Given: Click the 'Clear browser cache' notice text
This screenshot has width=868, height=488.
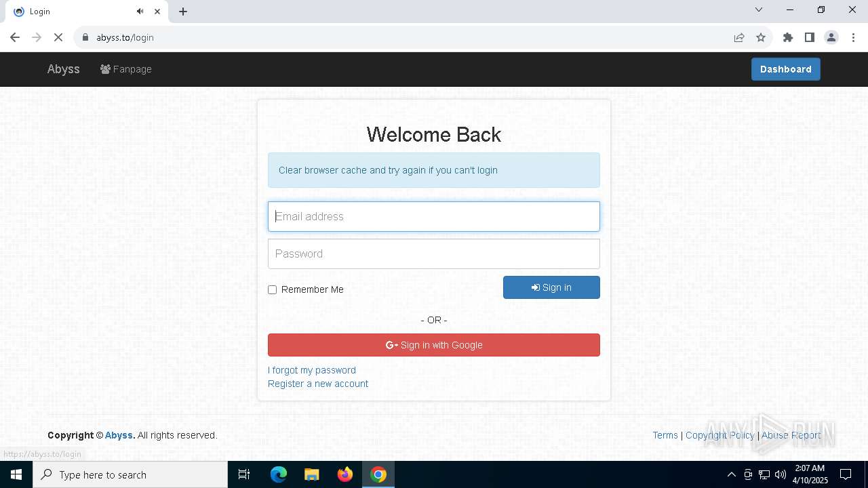Looking at the screenshot, I should [x=388, y=170].
